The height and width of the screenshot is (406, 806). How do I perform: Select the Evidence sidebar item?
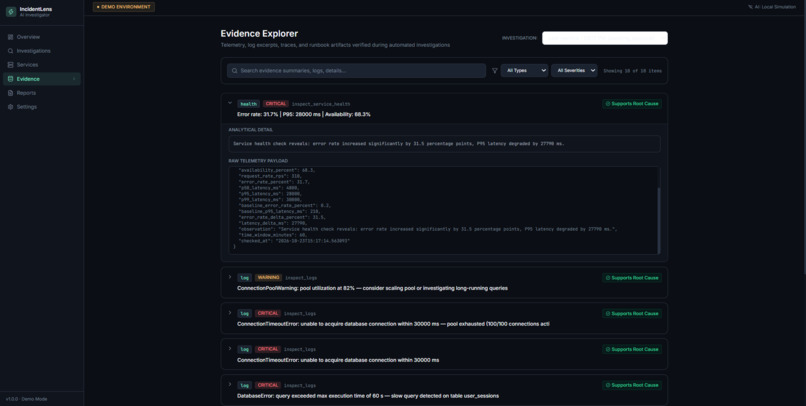[x=42, y=79]
